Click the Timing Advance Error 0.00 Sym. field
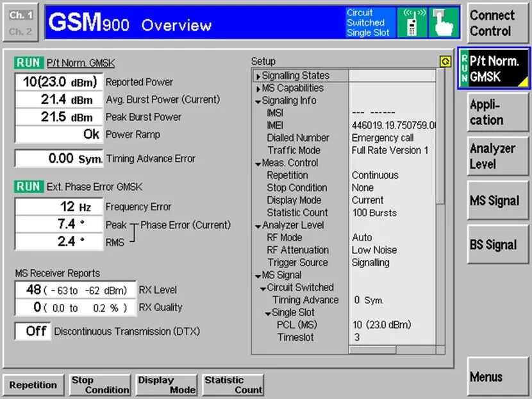The height and width of the screenshot is (399, 532). (59, 158)
